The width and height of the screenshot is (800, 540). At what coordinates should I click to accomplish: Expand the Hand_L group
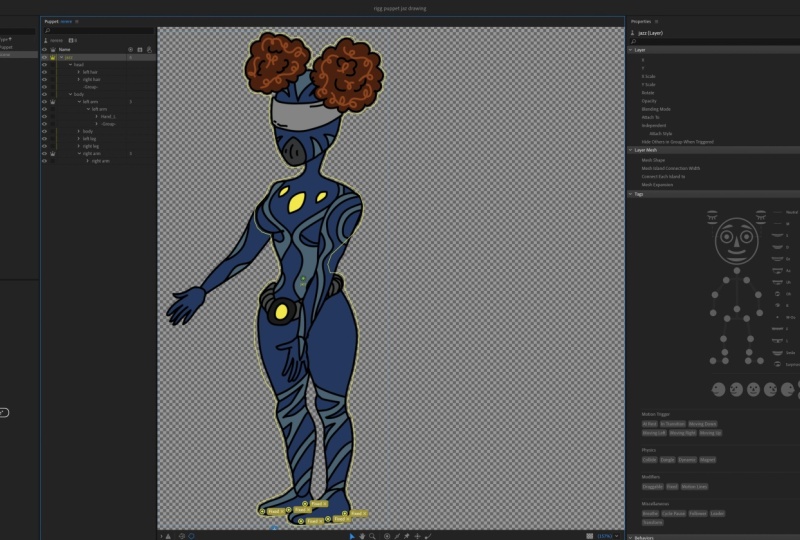(96, 116)
